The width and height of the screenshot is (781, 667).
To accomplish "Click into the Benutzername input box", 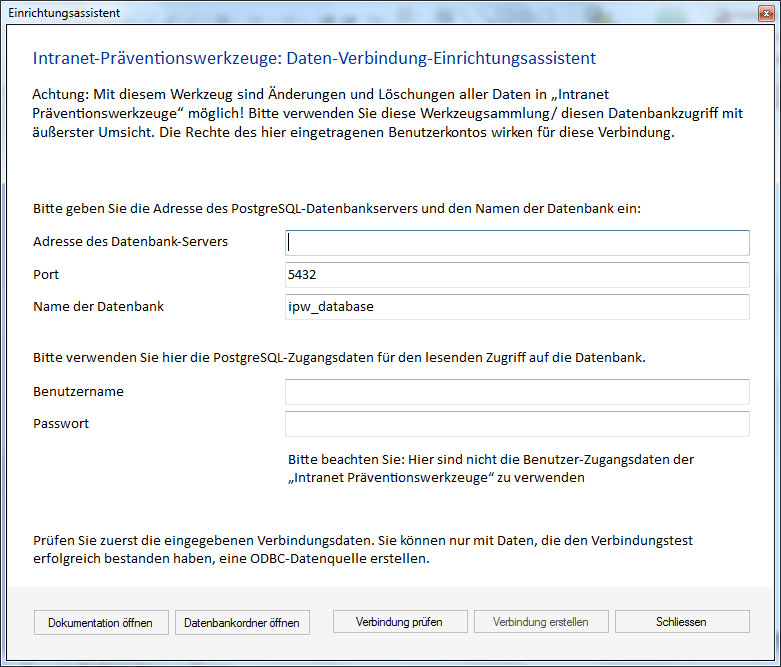I will click(x=516, y=392).
